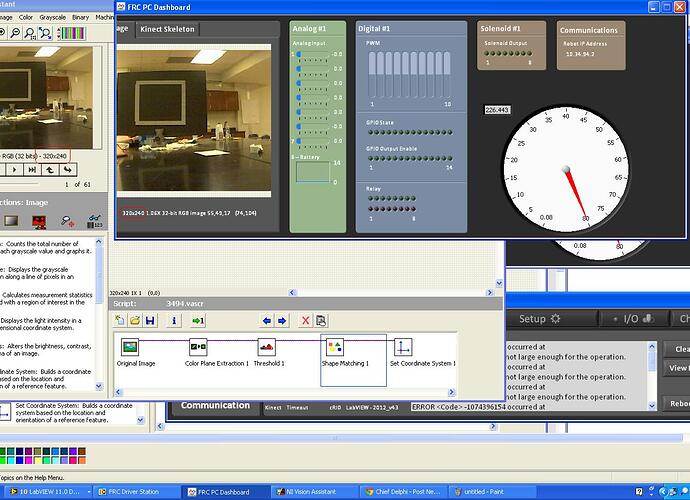Click FRC PC Dashboard taskbar button
690x500 pixels.
226,492
